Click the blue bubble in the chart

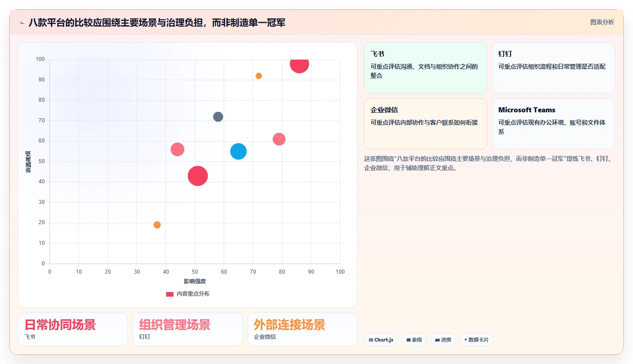tap(238, 151)
